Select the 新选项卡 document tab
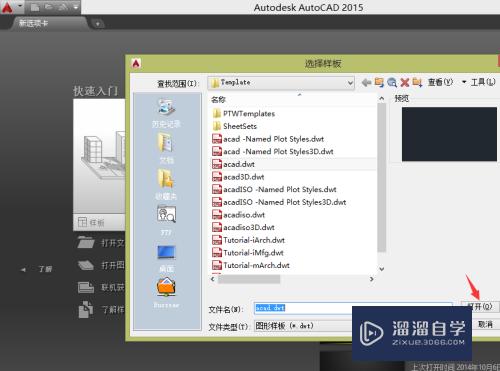Viewport: 500px width, 371px height. 33,23
